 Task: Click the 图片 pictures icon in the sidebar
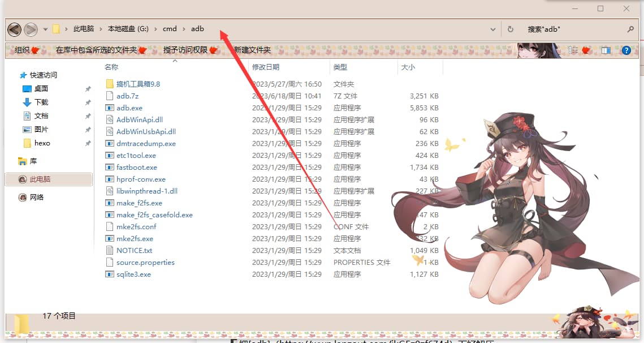pyautogui.click(x=27, y=129)
